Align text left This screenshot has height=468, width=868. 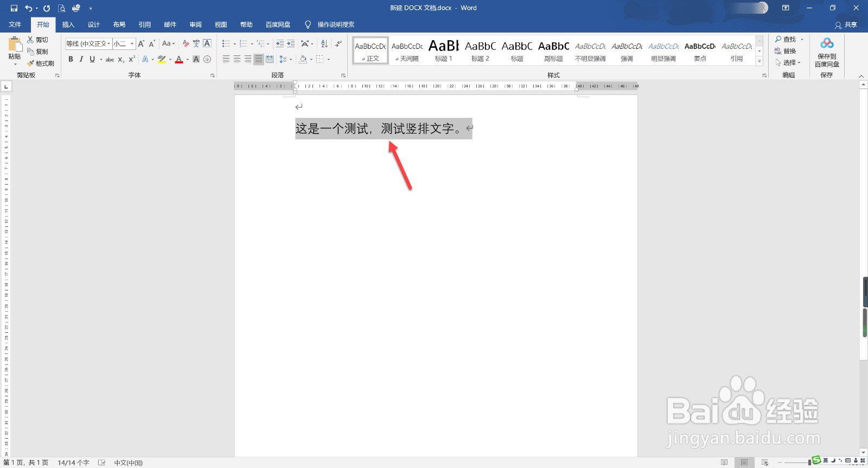(x=226, y=59)
